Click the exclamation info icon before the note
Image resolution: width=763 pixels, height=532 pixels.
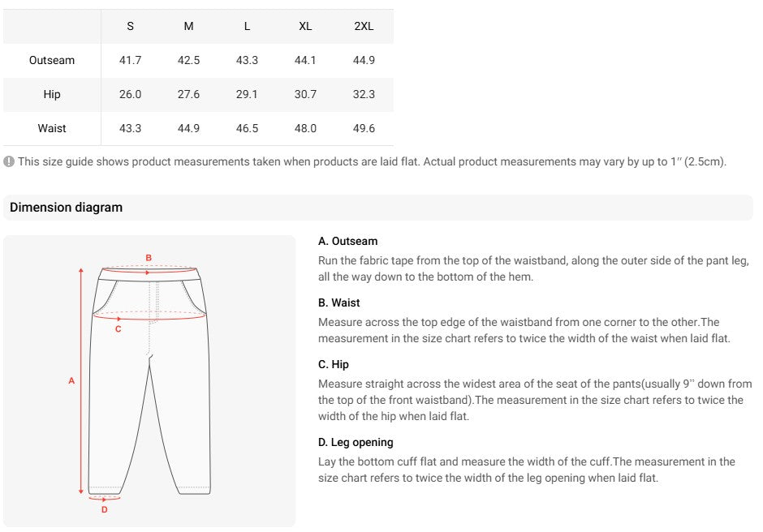[9, 161]
